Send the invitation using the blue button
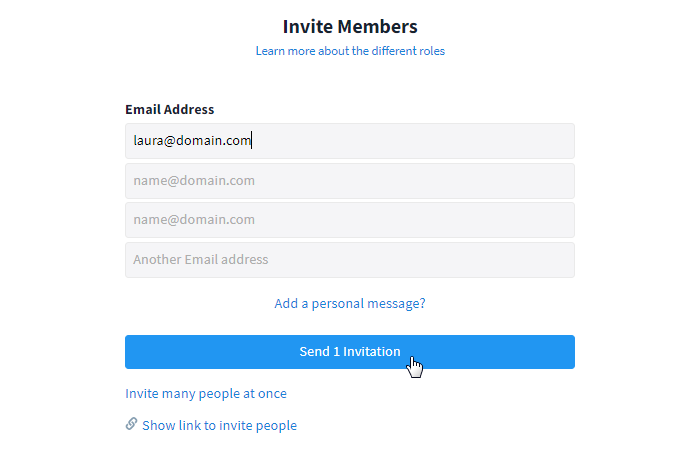700x454 pixels. [350, 352]
